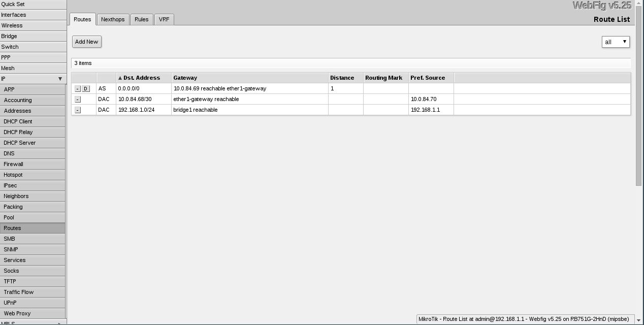The height and width of the screenshot is (325, 644).
Task: Select the VRF tab
Action: click(164, 19)
